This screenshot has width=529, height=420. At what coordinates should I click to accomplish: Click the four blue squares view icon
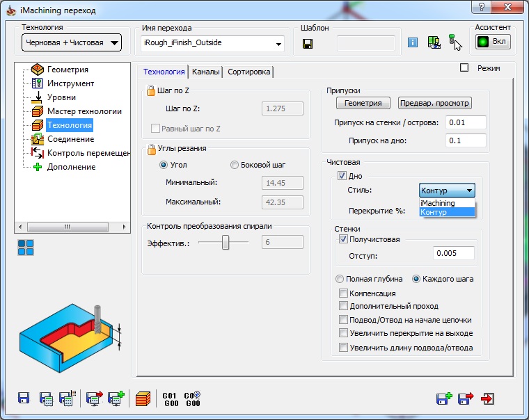26,248
